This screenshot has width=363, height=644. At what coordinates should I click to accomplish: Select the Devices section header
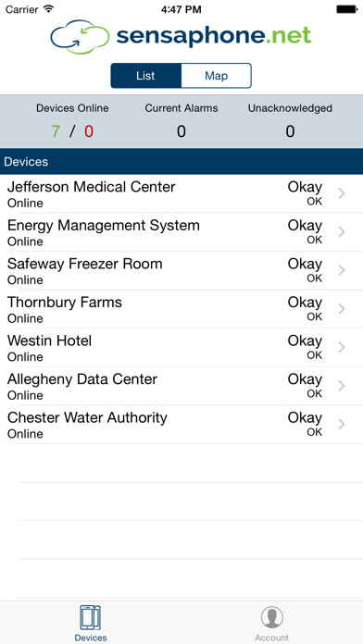click(181, 161)
